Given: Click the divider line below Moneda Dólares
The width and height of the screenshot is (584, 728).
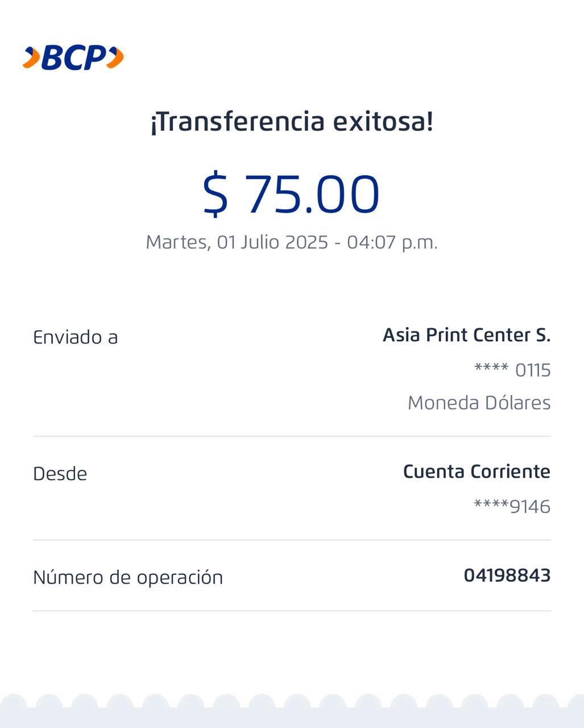Looking at the screenshot, I should point(292,436).
